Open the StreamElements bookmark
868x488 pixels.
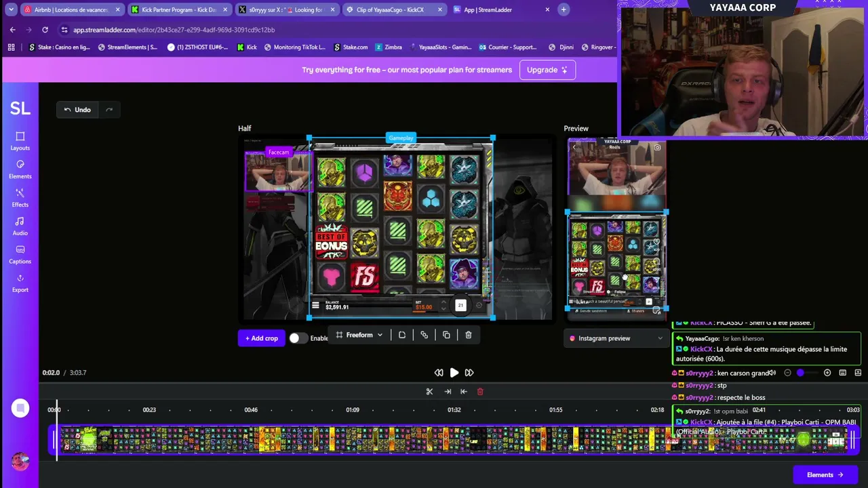[127, 47]
